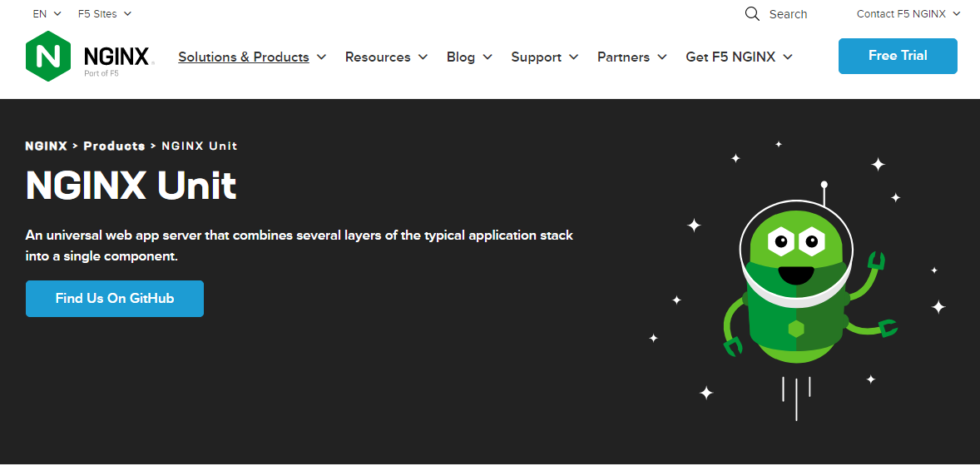The image size is (980, 471).
Task: Expand the Get F5 NGINX menu
Action: tap(739, 57)
